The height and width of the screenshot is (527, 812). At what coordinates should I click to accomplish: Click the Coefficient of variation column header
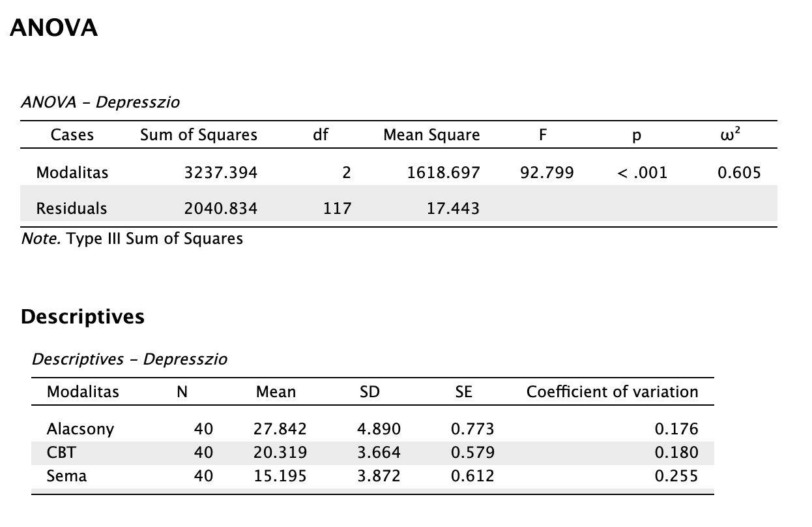tap(612, 392)
